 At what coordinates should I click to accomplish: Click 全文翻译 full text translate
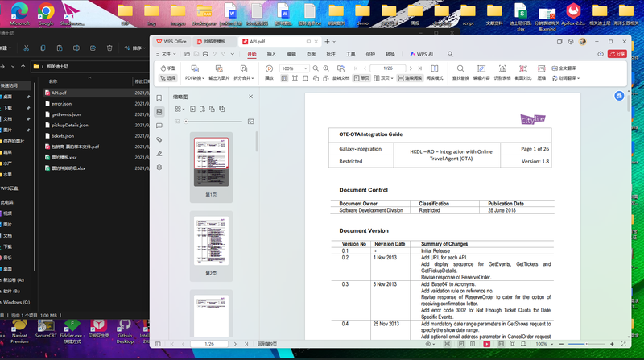coord(564,68)
